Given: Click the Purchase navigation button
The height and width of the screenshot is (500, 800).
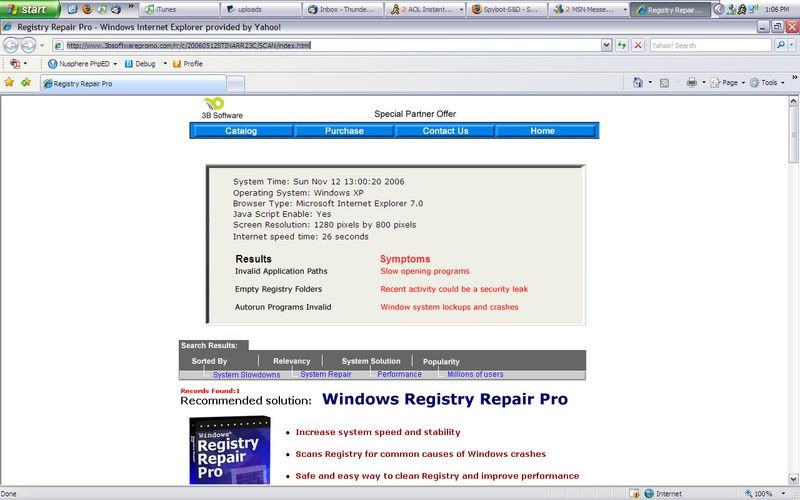Looking at the screenshot, I should [344, 131].
